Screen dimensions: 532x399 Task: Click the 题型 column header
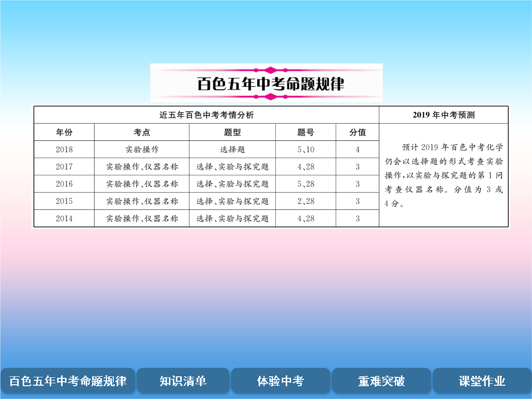point(233,132)
